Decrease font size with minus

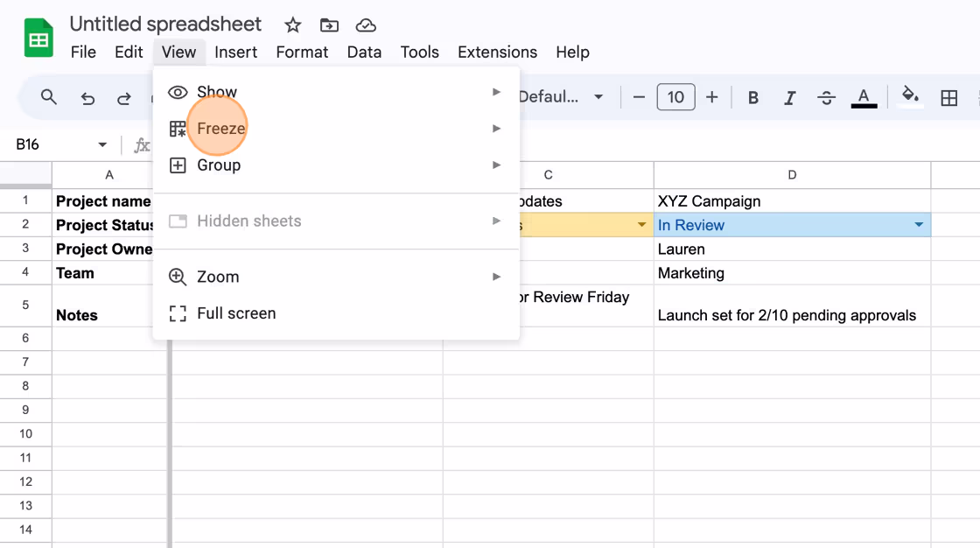pyautogui.click(x=639, y=97)
